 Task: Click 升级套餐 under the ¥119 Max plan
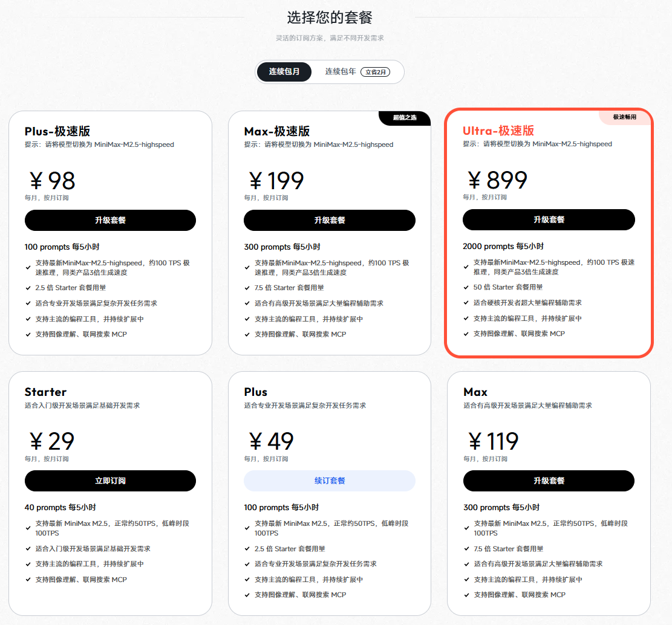click(549, 481)
